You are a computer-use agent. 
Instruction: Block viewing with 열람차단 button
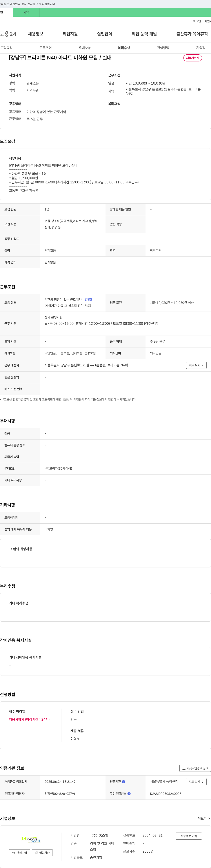(x=42, y=853)
